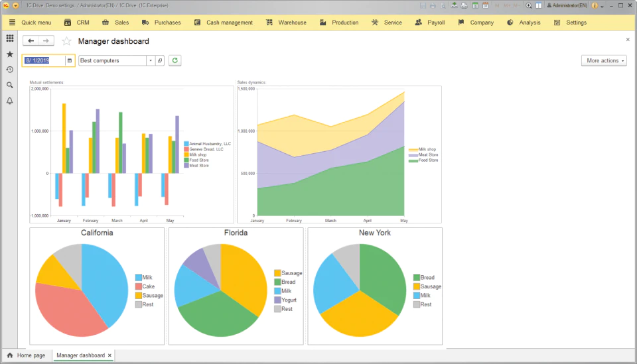
Task: Open calendar picker beside date field
Action: [70, 60]
